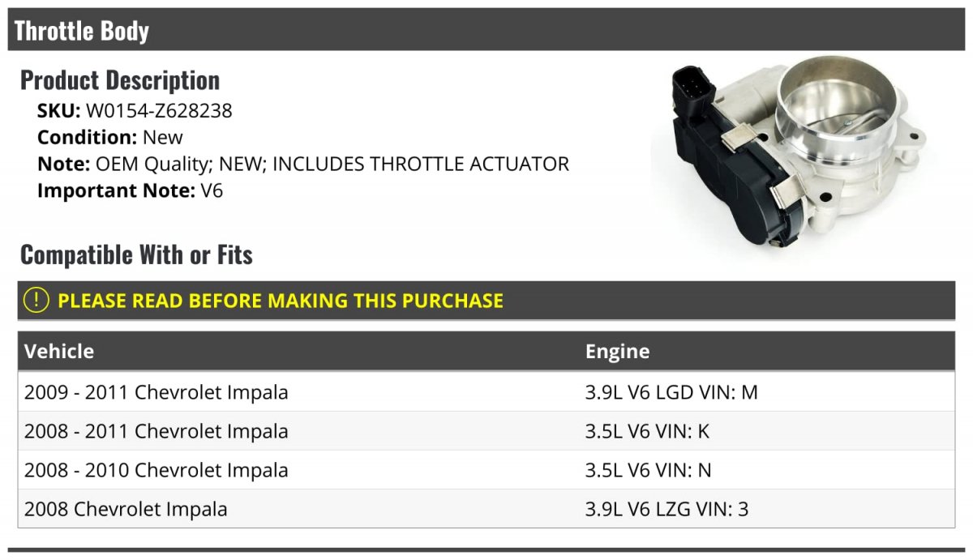The height and width of the screenshot is (560, 973).
Task: Click the Important Note: V6 line
Action: 130,190
